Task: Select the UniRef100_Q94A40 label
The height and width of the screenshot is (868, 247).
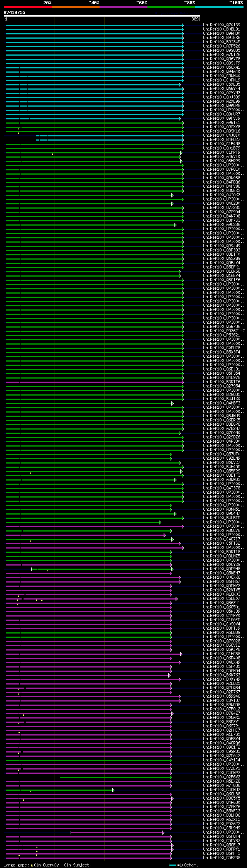Action: click(x=222, y=71)
